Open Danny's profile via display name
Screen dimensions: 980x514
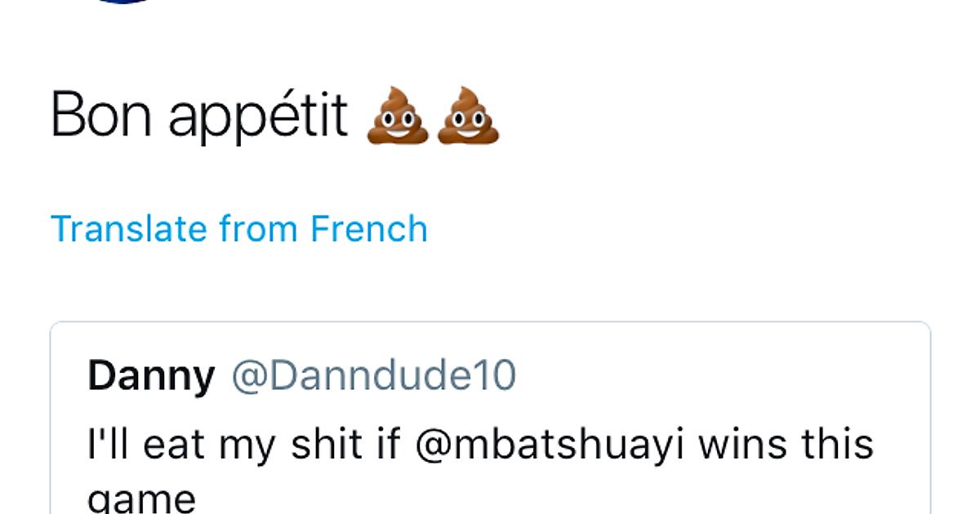tap(151, 376)
